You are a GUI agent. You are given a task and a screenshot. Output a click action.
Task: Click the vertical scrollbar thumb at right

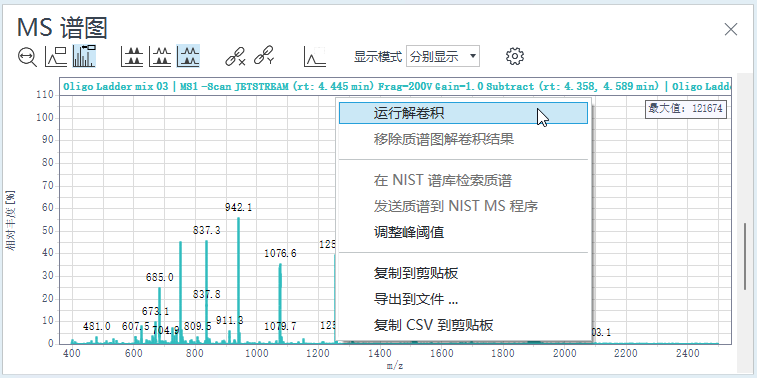747,256
